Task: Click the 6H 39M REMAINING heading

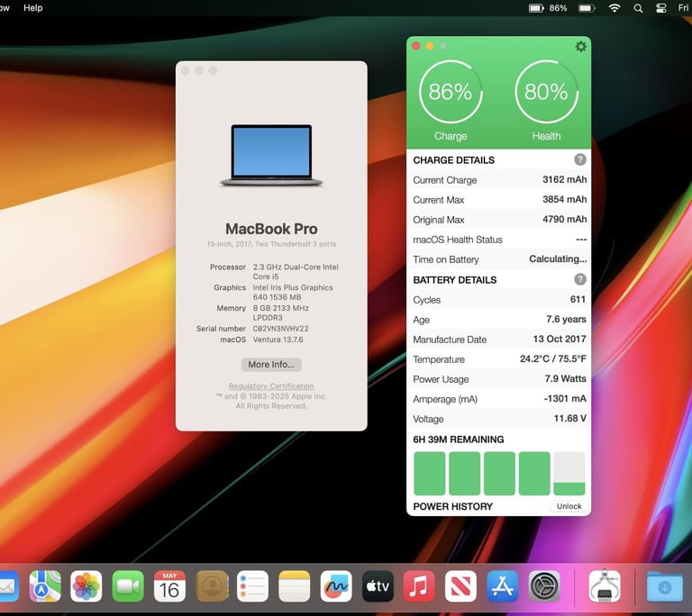Action: [458, 439]
